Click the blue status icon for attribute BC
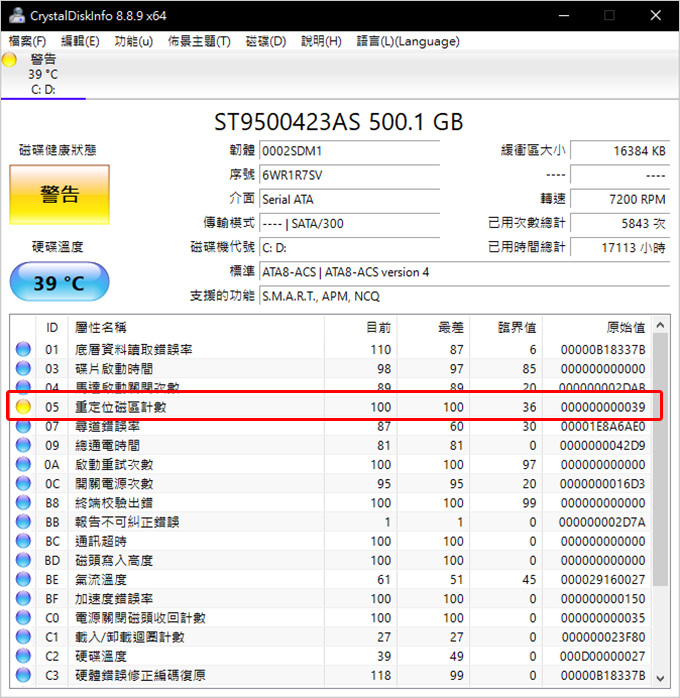680x698 pixels. (x=23, y=540)
